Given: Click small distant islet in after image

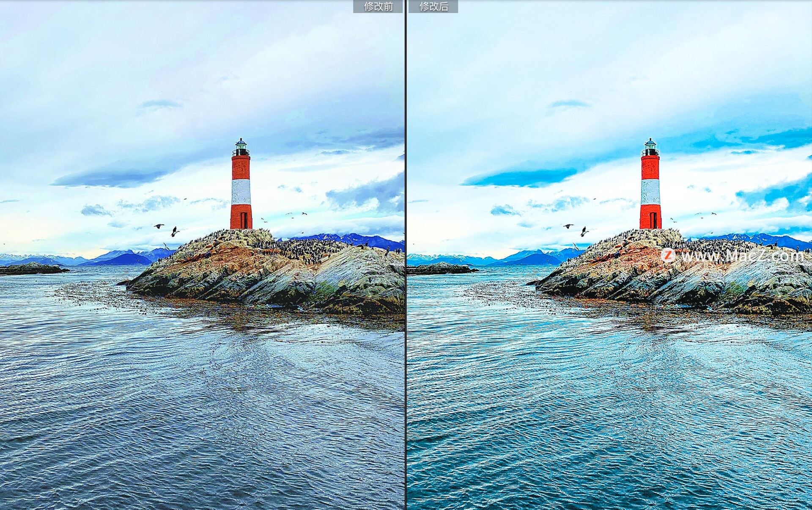Looking at the screenshot, I should pyautogui.click(x=441, y=269).
